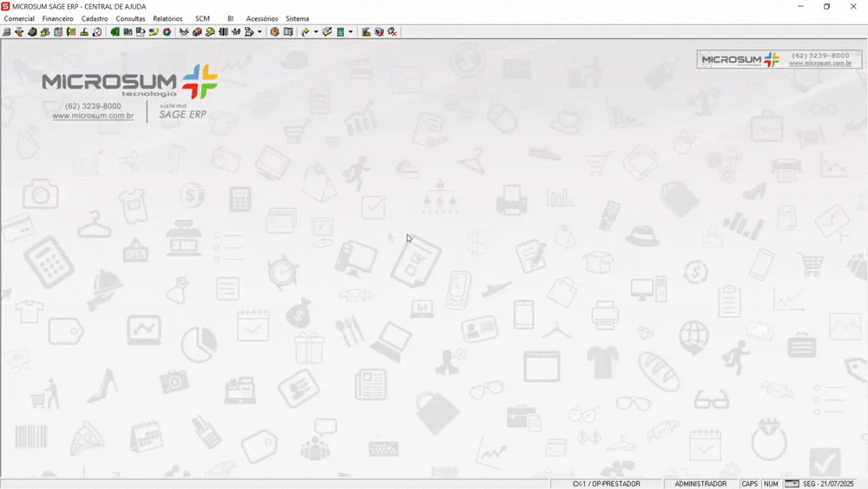The image size is (868, 489).
Task: Click the brown package box toolbar icon
Action: pyautogui.click(x=274, y=32)
